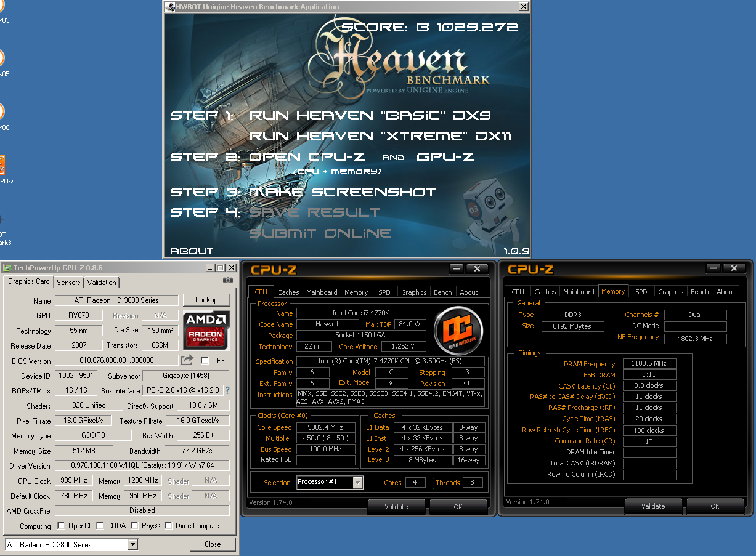The height and width of the screenshot is (556, 756).
Task: Click Validate in the left CPU-Z window
Action: point(396,507)
